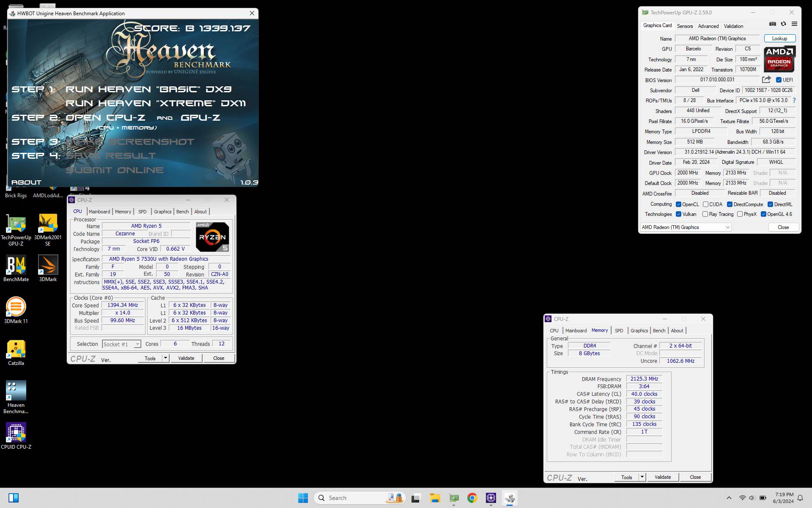This screenshot has width=812, height=508.
Task: Toggle OpenGL 4.6 checkbox
Action: click(763, 214)
